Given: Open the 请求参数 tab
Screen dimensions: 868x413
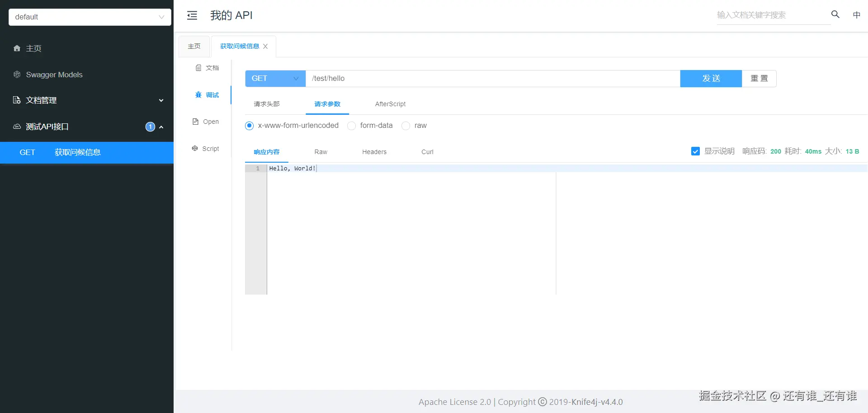Looking at the screenshot, I should (x=327, y=104).
